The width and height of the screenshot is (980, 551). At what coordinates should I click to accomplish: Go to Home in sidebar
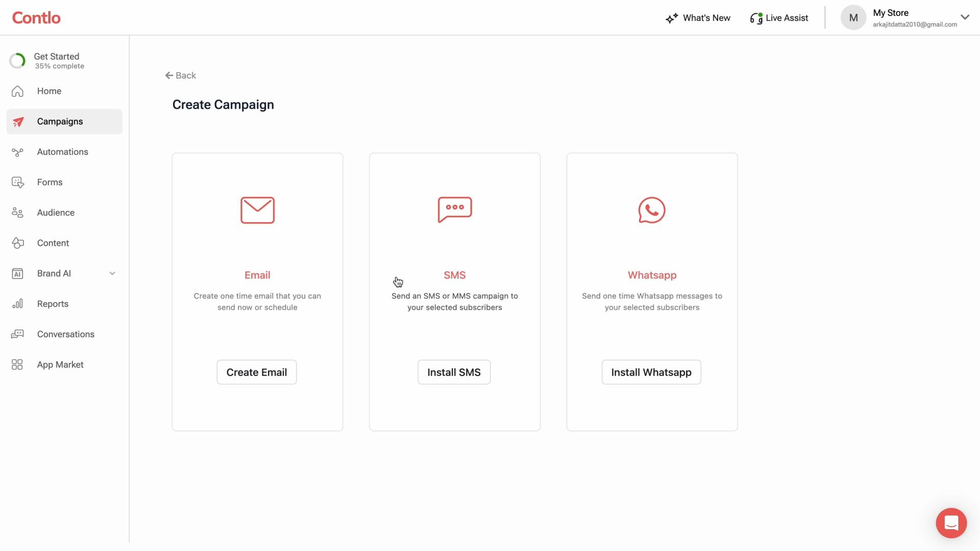pyautogui.click(x=64, y=91)
